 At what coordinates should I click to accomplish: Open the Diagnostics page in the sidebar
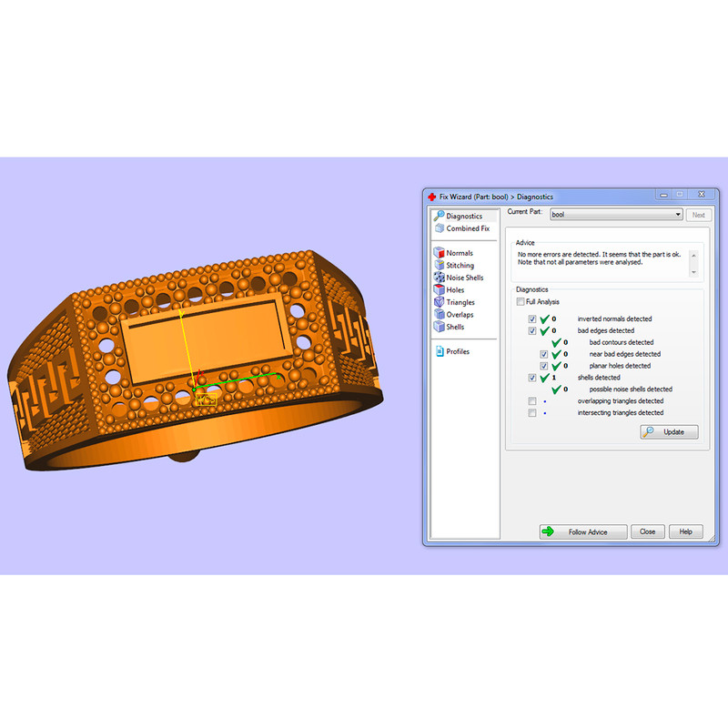tap(464, 217)
